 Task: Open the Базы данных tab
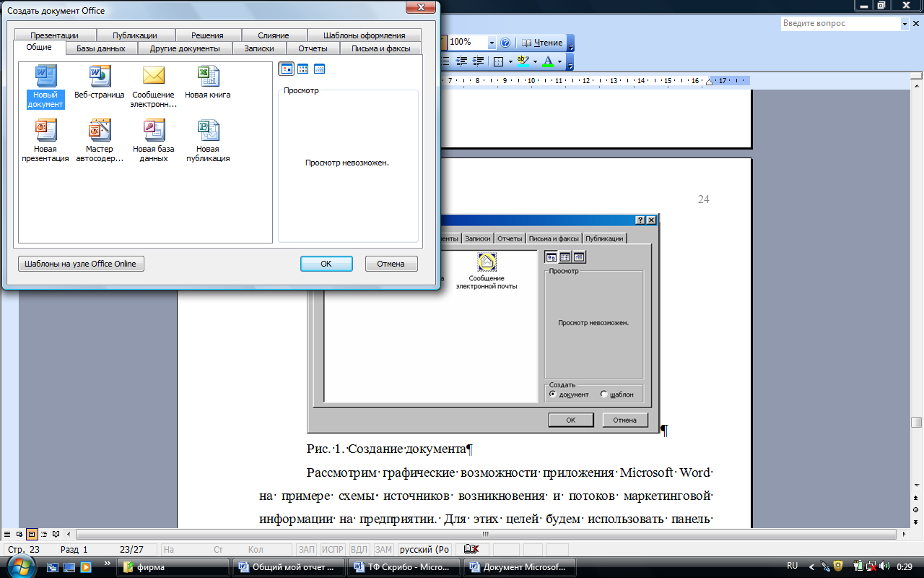coord(101,48)
